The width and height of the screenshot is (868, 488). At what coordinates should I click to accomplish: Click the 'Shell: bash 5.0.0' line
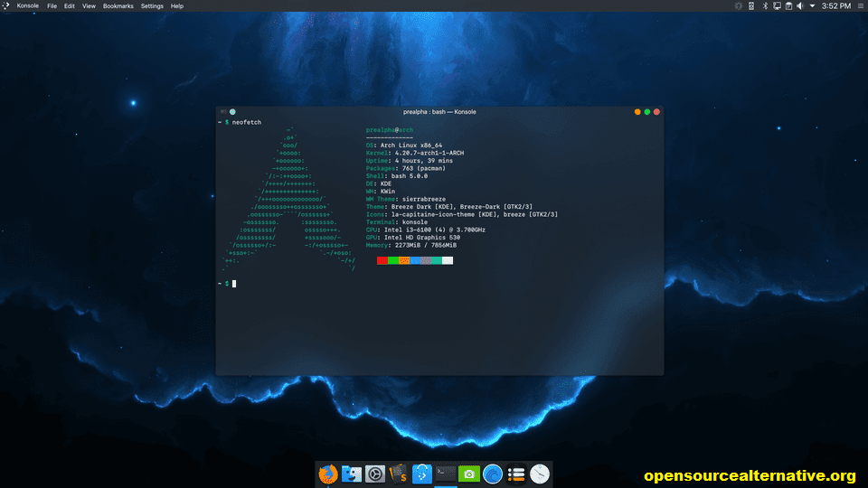coord(396,176)
